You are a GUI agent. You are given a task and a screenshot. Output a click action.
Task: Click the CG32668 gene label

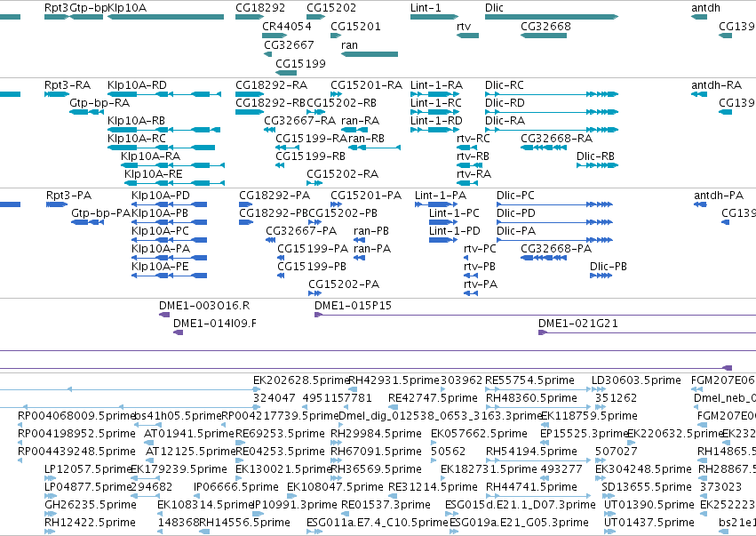[x=545, y=26]
